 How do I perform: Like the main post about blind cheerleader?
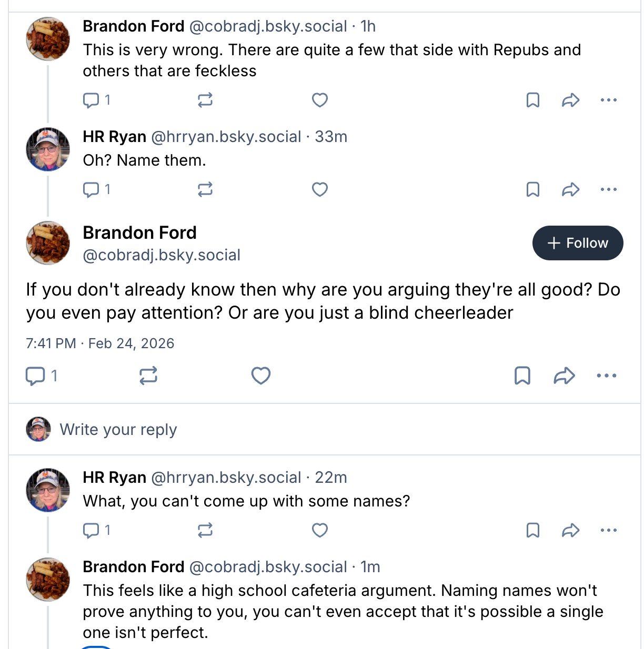click(x=261, y=376)
